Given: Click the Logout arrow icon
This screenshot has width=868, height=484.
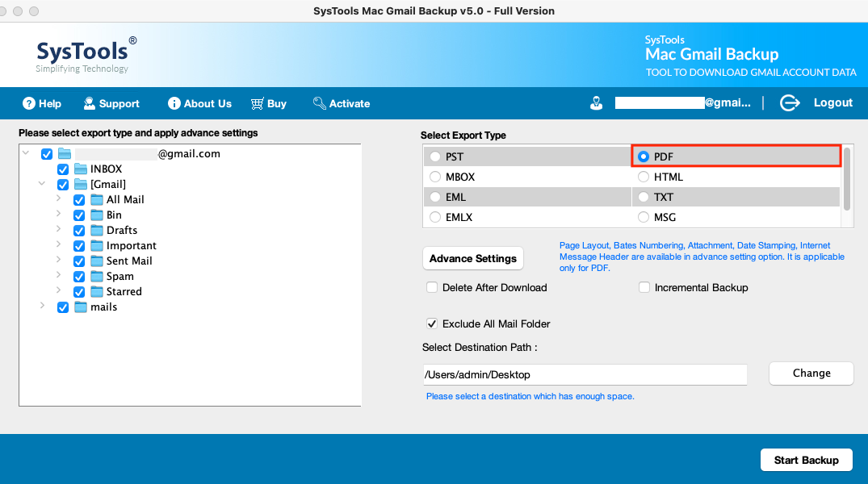Looking at the screenshot, I should 790,103.
